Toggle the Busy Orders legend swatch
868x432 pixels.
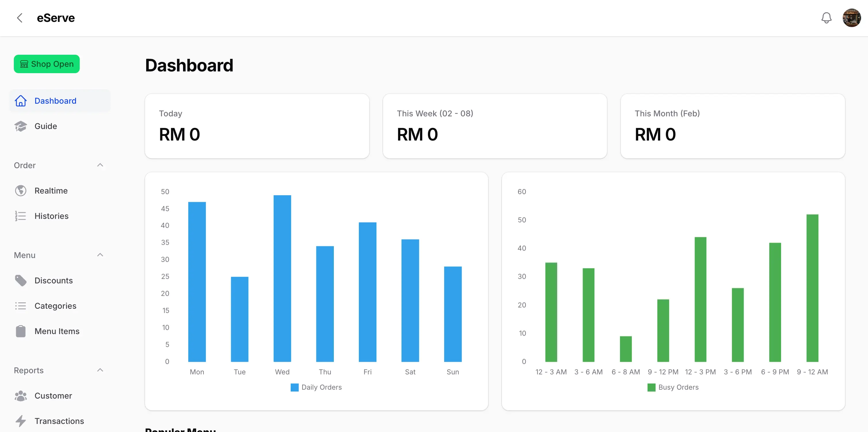click(x=651, y=387)
